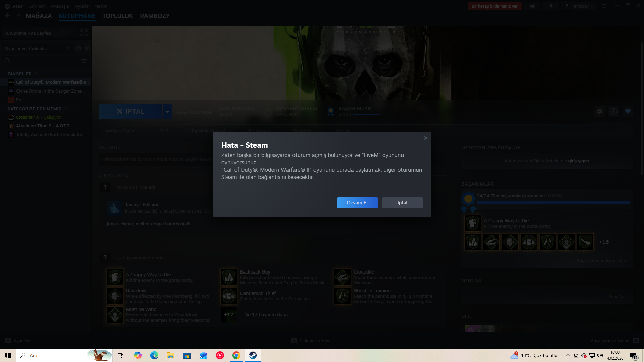Click İptal in the error dialog
The height and width of the screenshot is (362, 644).
(x=402, y=203)
